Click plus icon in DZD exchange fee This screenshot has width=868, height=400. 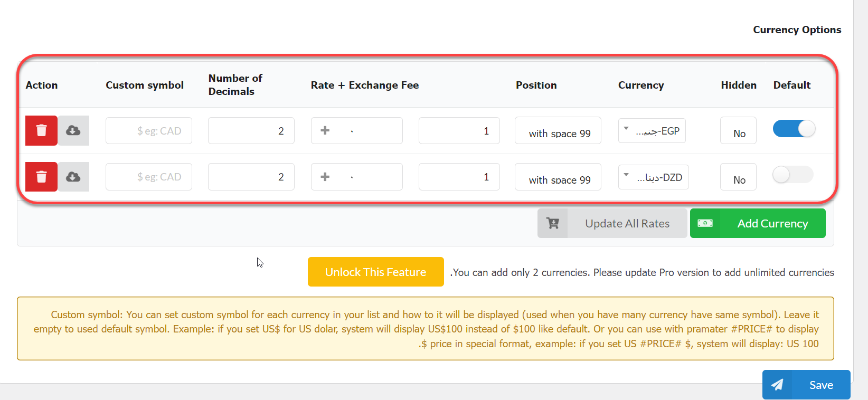[325, 177]
